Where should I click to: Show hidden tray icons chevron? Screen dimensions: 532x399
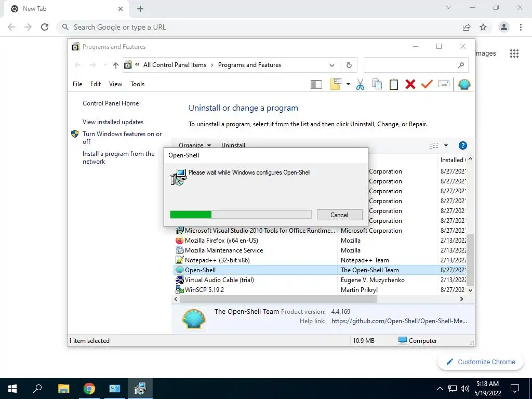pyautogui.click(x=440, y=389)
